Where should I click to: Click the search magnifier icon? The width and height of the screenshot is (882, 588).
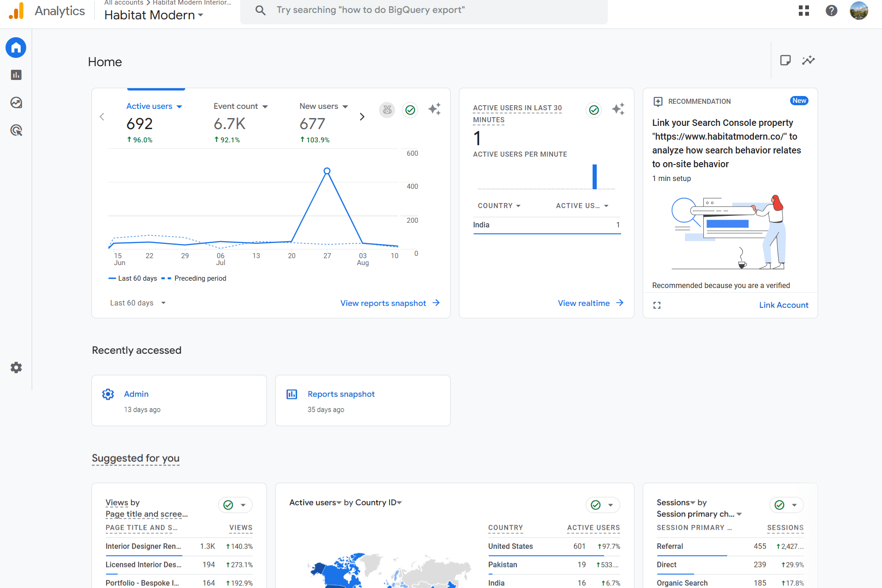coord(260,10)
